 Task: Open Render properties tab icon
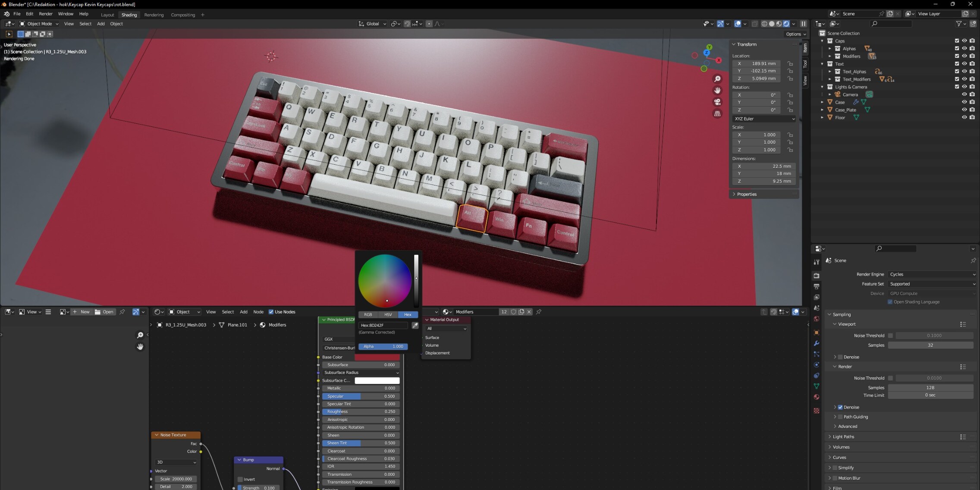click(x=817, y=275)
